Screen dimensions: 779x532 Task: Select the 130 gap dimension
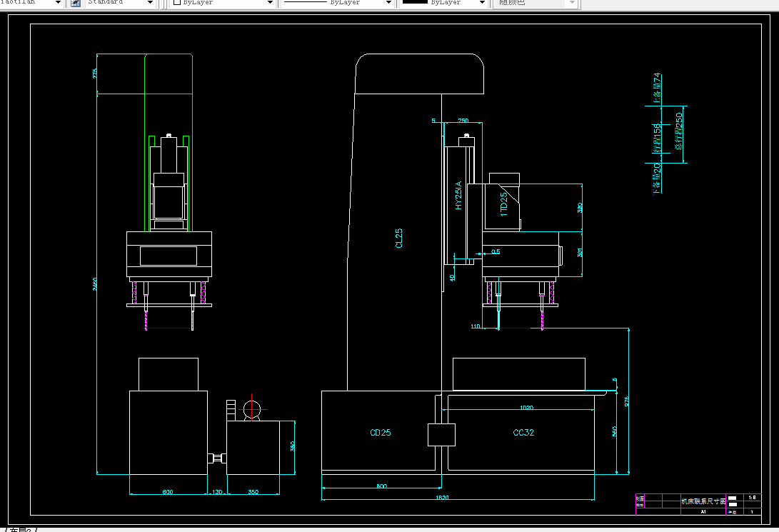click(217, 492)
